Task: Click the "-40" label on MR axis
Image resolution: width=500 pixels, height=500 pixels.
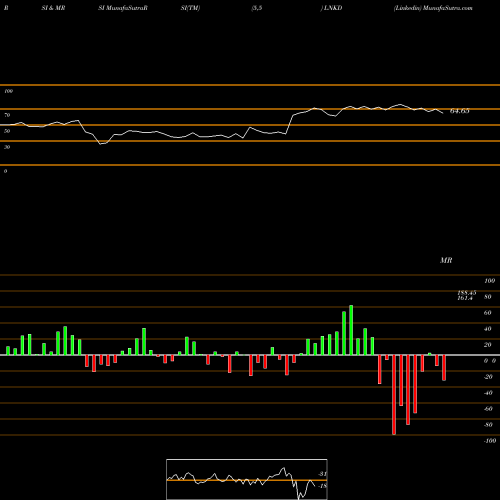Action: (488, 393)
